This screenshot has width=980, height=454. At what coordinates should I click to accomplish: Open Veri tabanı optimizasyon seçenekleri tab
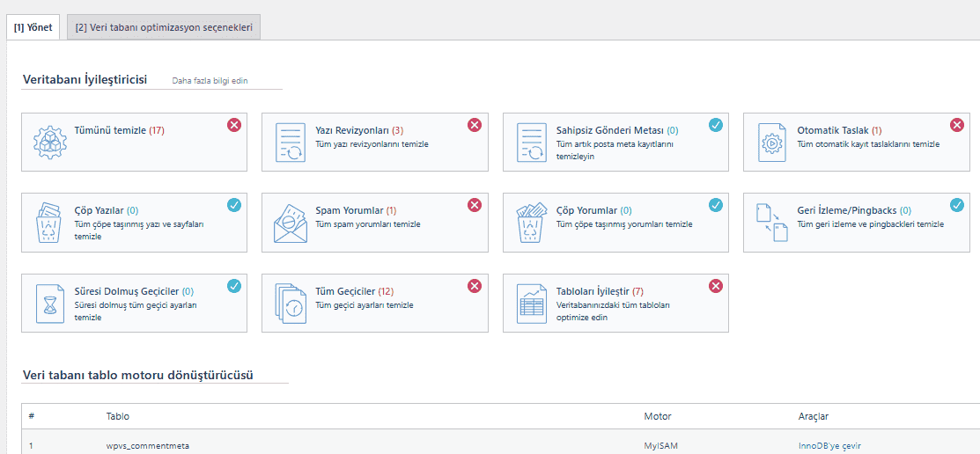164,27
